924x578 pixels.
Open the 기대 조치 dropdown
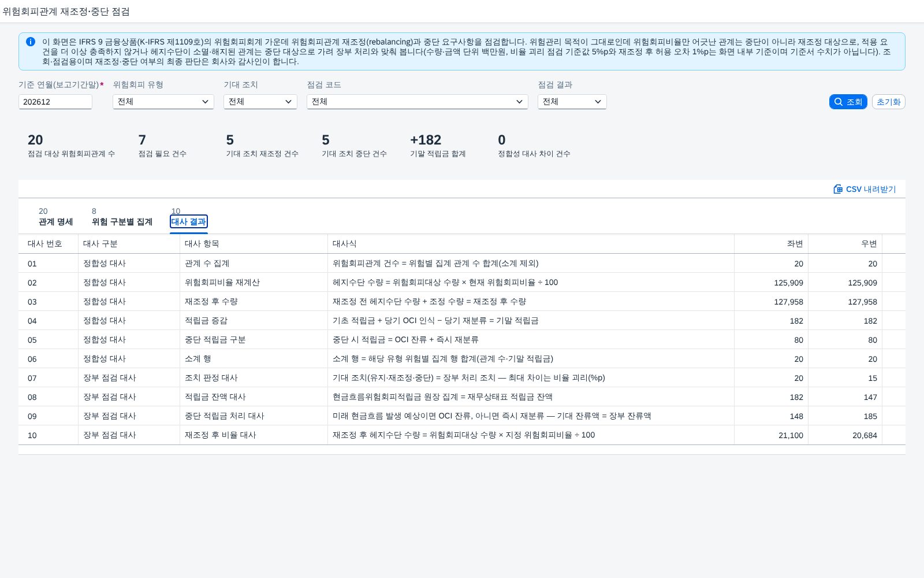point(260,102)
